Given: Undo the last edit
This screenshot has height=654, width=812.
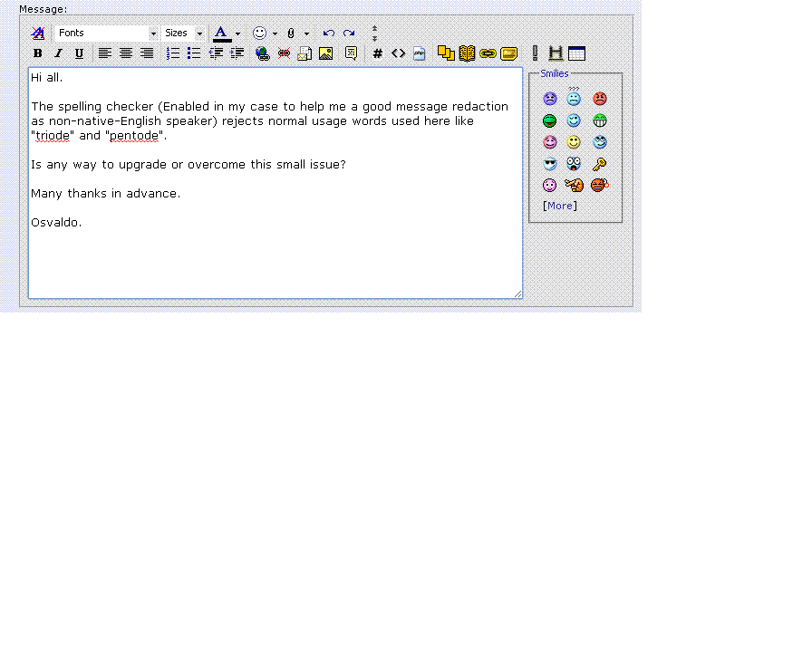Looking at the screenshot, I should pos(328,34).
